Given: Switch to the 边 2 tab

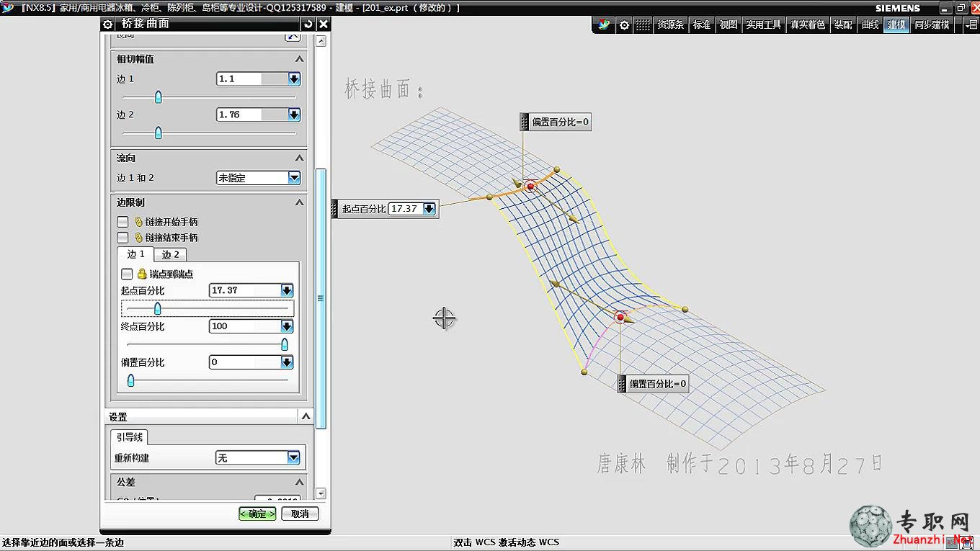Looking at the screenshot, I should coord(171,254).
